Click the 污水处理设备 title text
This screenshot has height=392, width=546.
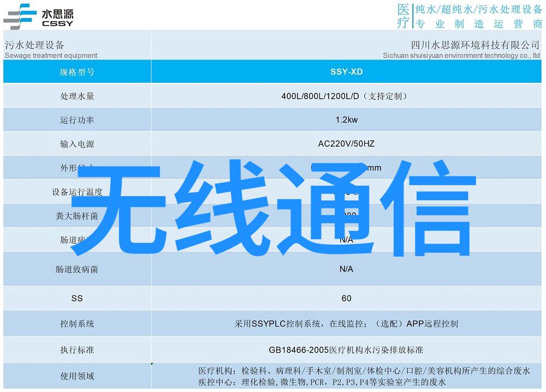[34, 45]
